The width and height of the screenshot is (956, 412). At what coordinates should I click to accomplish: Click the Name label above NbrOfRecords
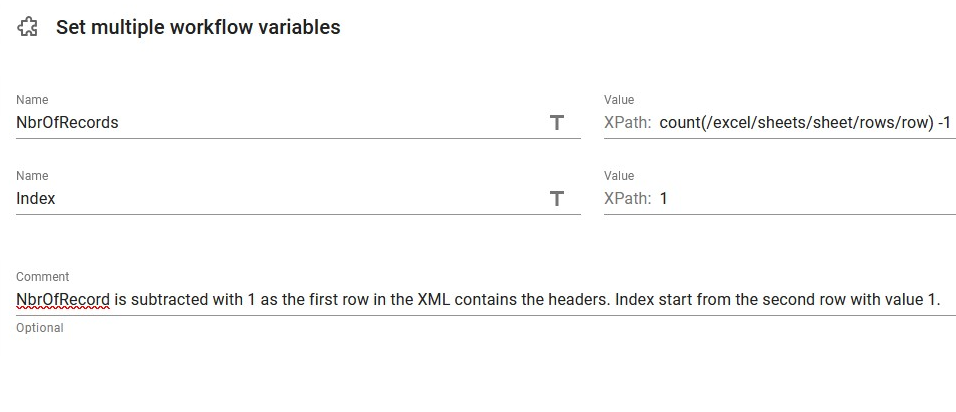(32, 99)
